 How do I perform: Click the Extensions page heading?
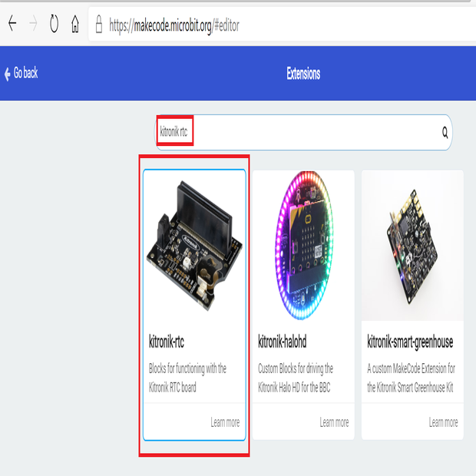[302, 74]
